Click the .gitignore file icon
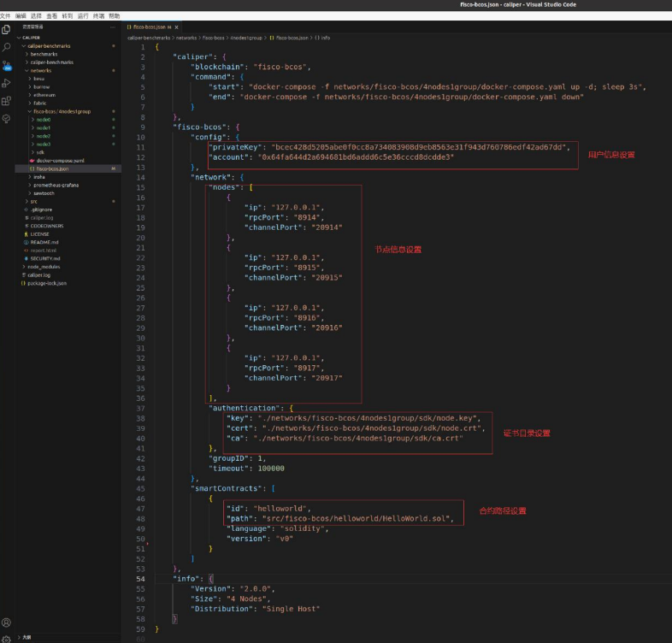Viewport: 672px width, 643px height. 27,209
